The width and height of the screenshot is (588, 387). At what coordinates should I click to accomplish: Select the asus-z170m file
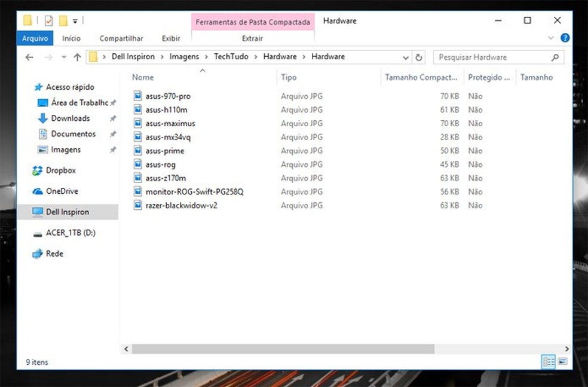pyautogui.click(x=166, y=178)
